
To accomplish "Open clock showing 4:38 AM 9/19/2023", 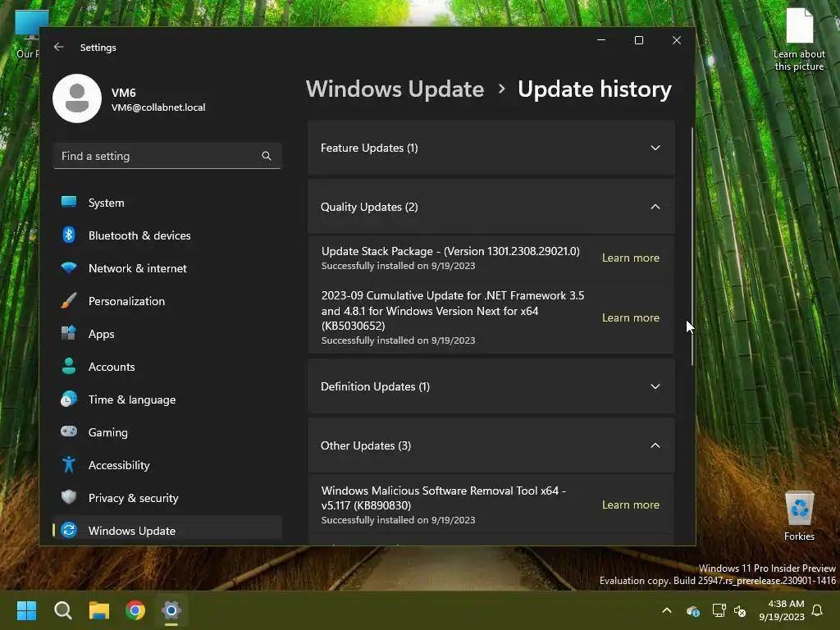I will pos(782,610).
